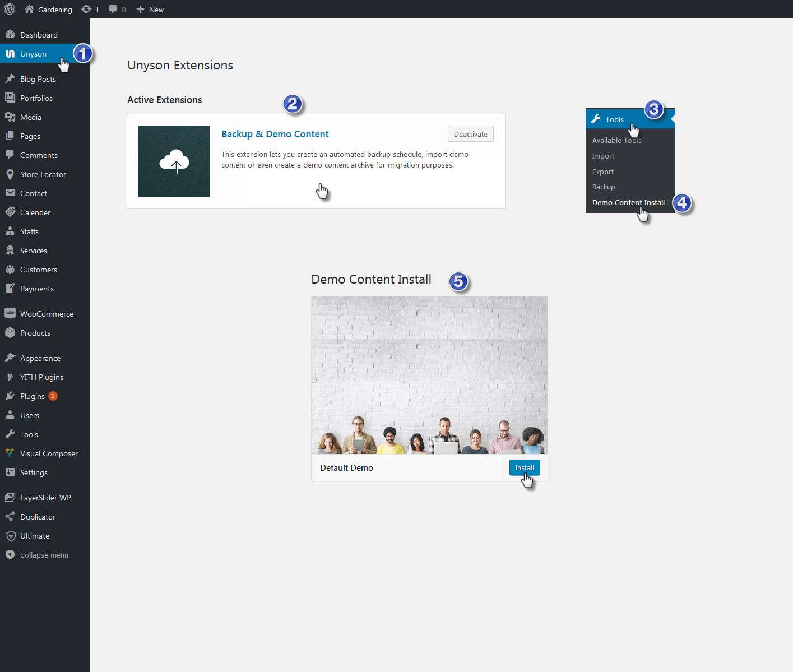Click the Default Demo label text
This screenshot has height=672, width=793.
346,467
